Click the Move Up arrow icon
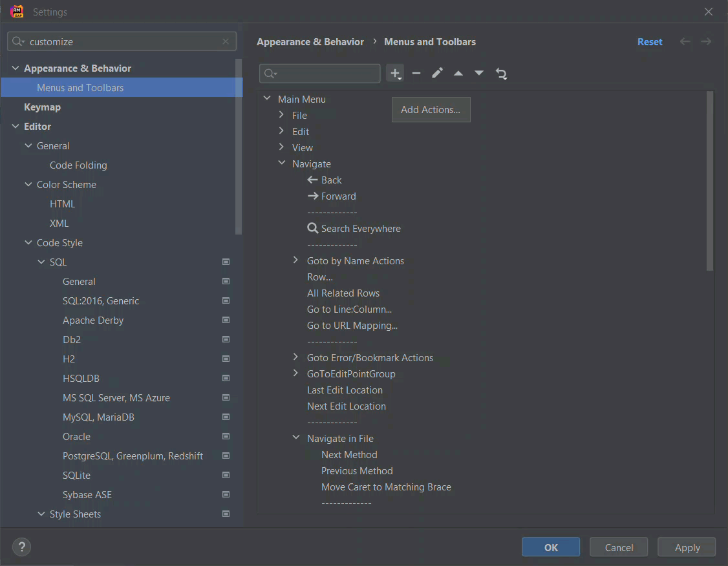The image size is (728, 566). (x=458, y=73)
